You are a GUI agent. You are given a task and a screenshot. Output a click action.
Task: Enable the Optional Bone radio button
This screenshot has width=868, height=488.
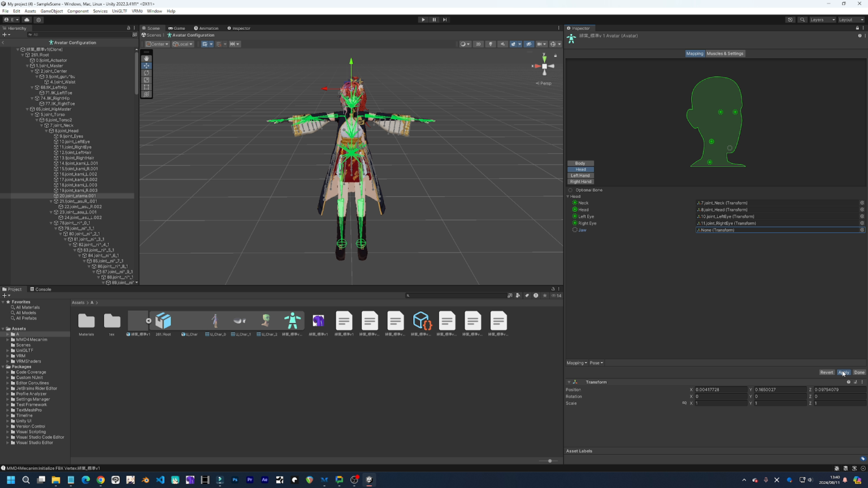click(x=570, y=190)
